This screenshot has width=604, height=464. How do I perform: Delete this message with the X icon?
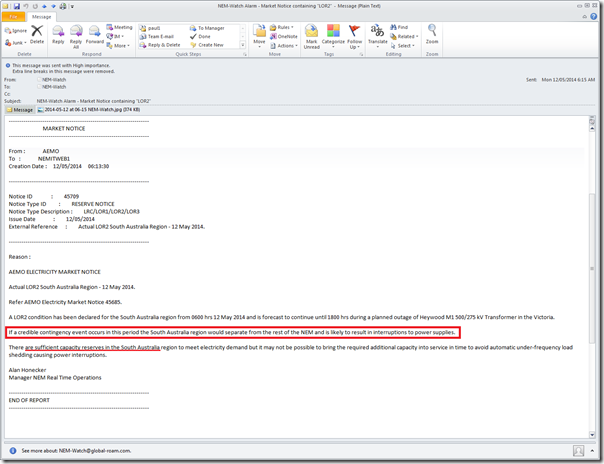coord(37,34)
